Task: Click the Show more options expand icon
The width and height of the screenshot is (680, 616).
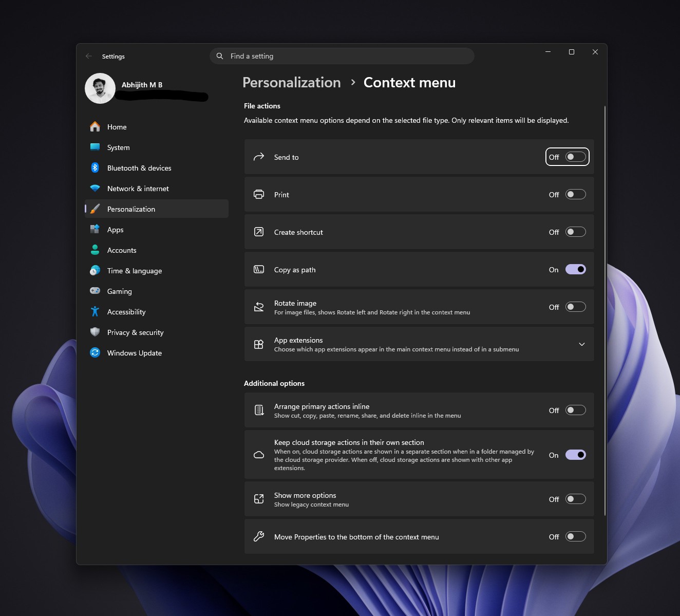Action: point(259,499)
